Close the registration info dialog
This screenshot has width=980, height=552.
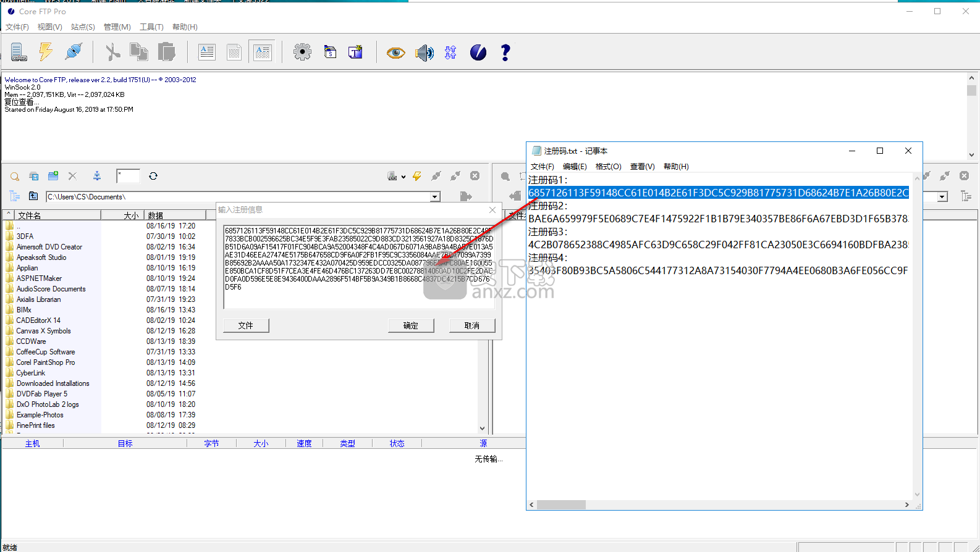click(x=492, y=210)
